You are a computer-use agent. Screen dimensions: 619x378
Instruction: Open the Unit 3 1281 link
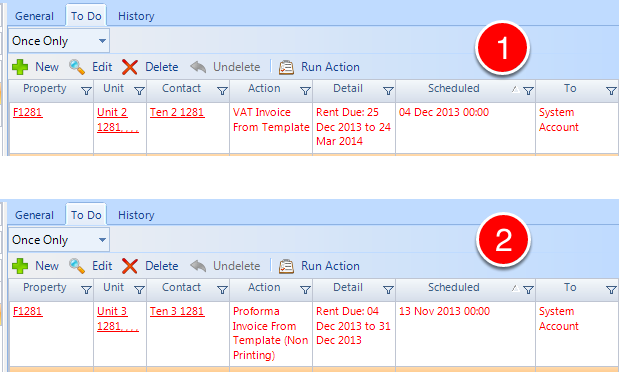118,318
